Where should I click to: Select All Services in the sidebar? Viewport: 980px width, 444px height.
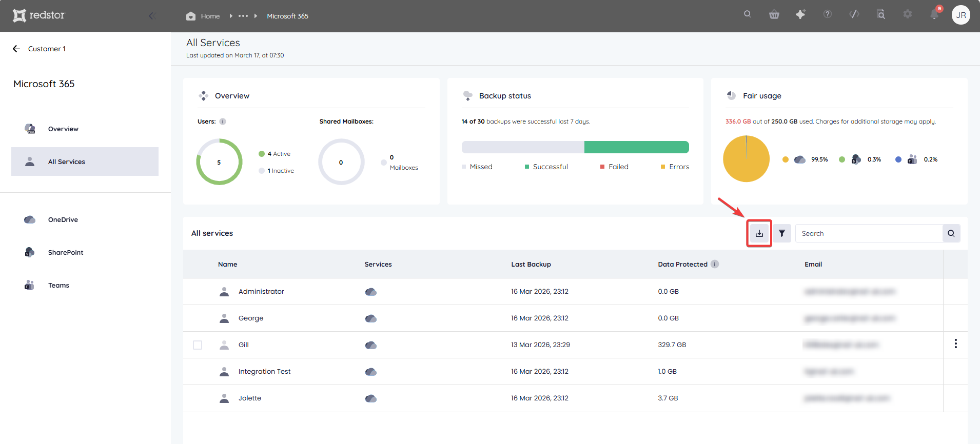85,162
